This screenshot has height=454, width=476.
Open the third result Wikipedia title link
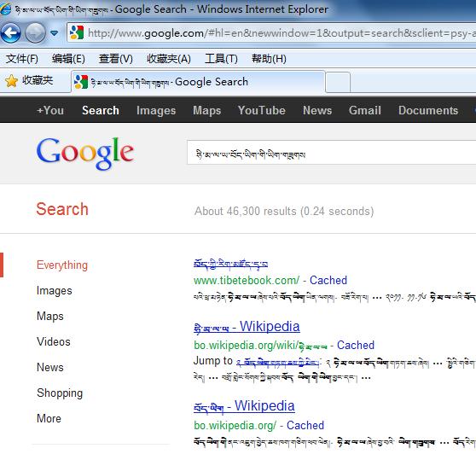click(244, 406)
